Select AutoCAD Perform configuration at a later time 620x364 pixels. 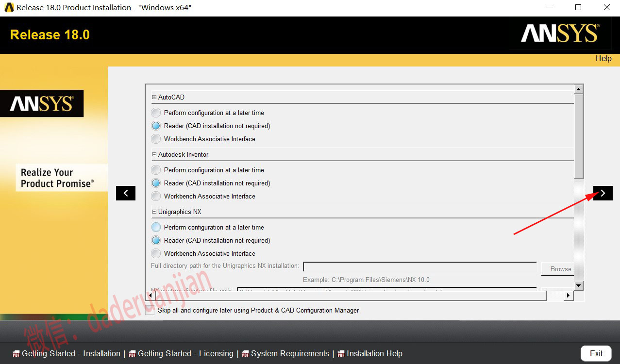(x=155, y=113)
